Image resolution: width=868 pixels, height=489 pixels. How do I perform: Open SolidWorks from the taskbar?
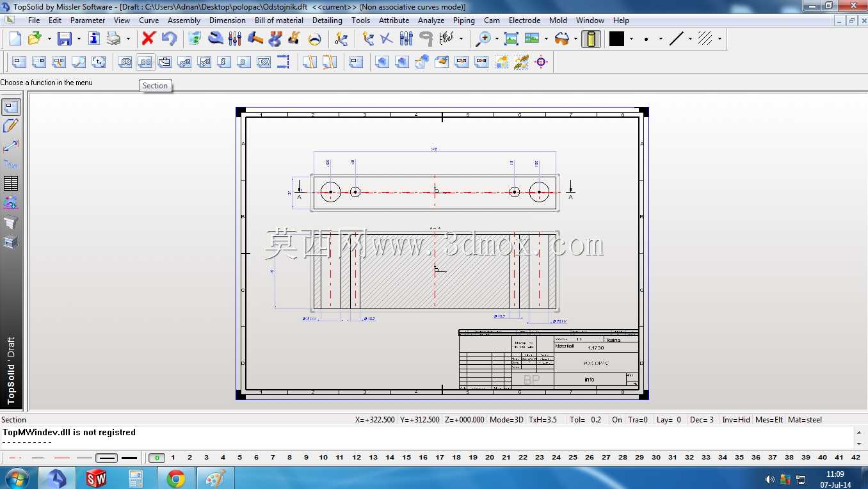point(96,478)
